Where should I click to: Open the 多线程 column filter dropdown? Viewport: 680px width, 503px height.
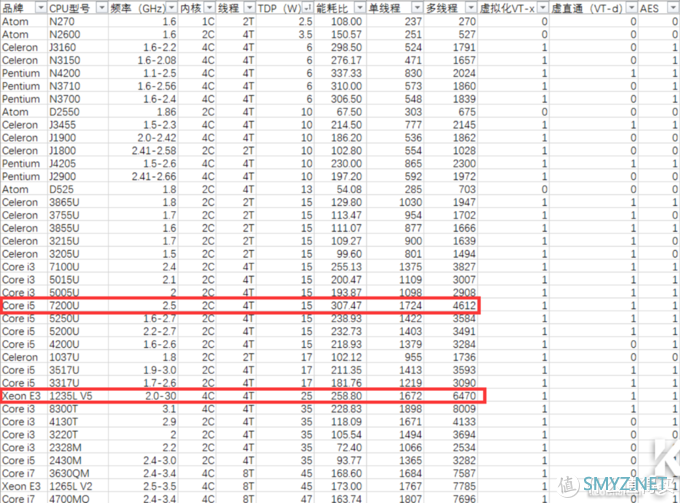point(471,8)
